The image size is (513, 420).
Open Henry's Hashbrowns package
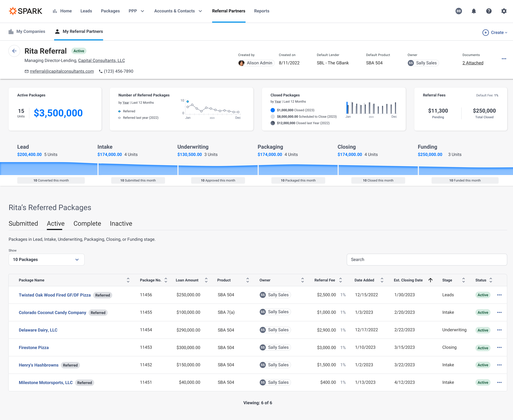pos(39,365)
